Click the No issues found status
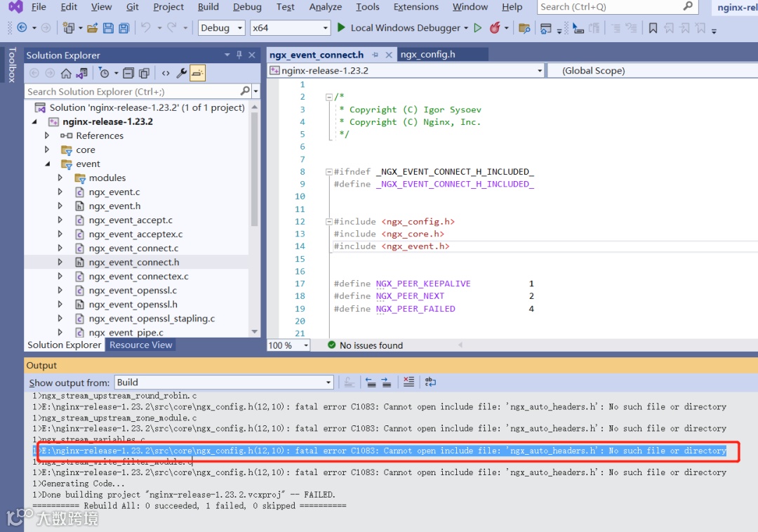The width and height of the screenshot is (758, 532). (x=365, y=345)
